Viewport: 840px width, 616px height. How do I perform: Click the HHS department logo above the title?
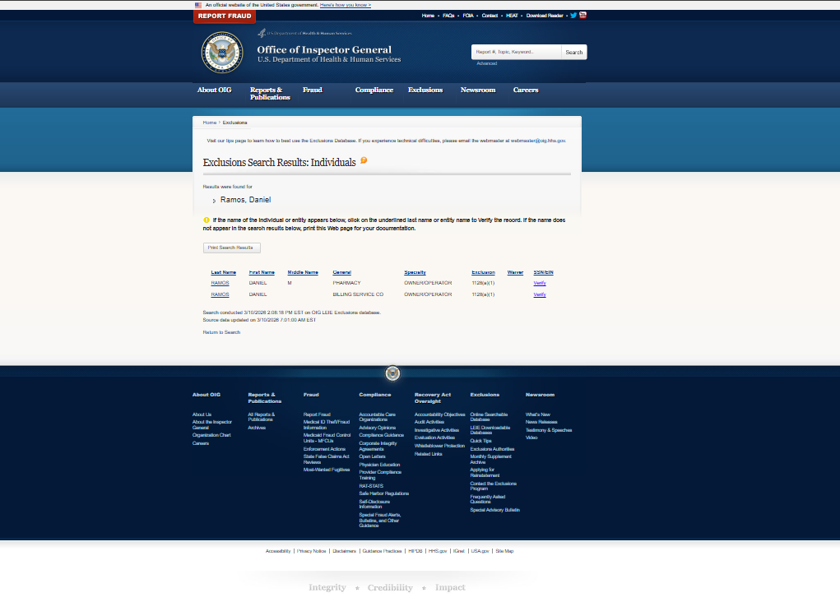(x=309, y=34)
